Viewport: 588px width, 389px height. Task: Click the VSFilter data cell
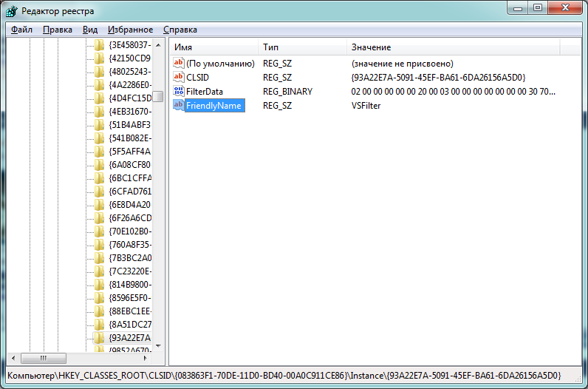[366, 106]
